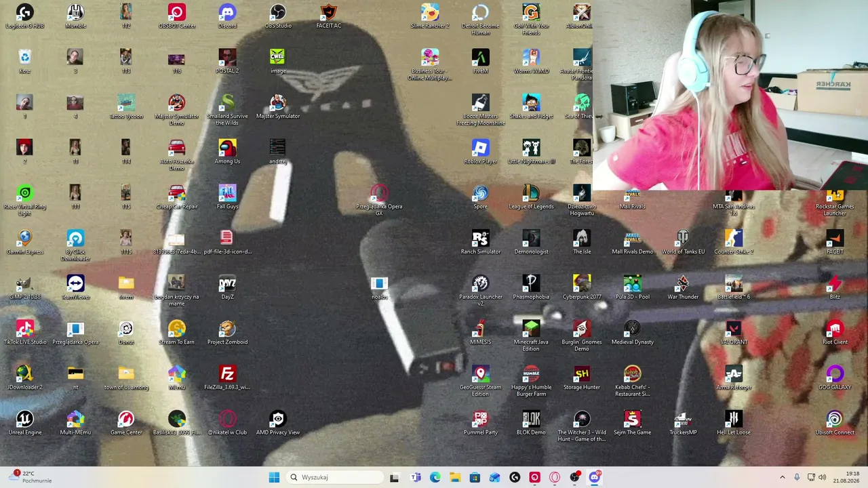
Task: Open VALORANT desktop shortcut
Action: coord(733,333)
